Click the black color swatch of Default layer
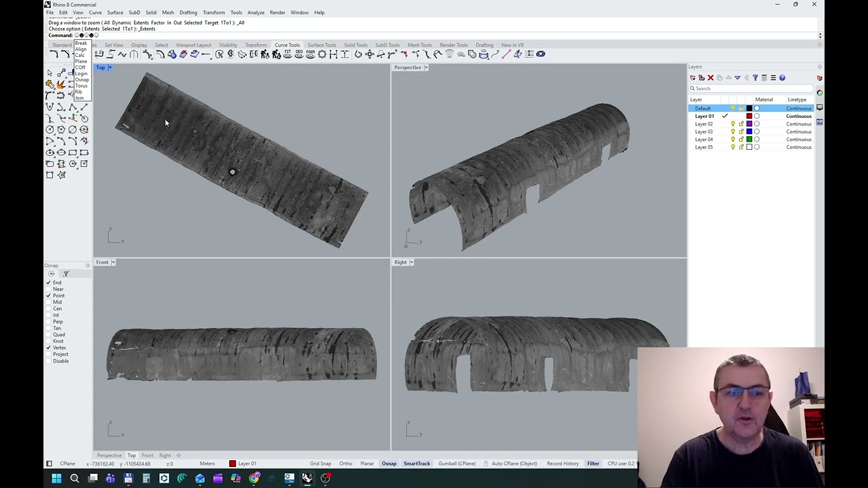 749,108
